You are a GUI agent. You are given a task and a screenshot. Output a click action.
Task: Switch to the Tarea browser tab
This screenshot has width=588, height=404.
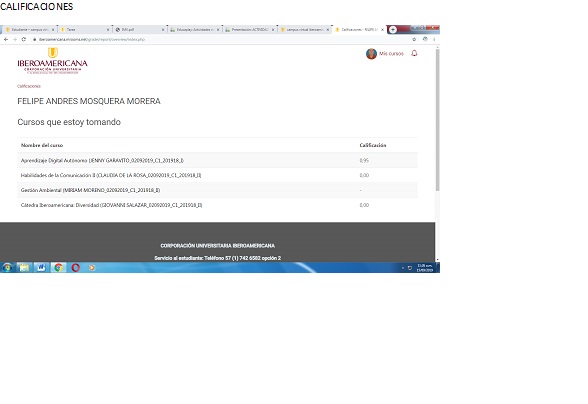(x=84, y=29)
